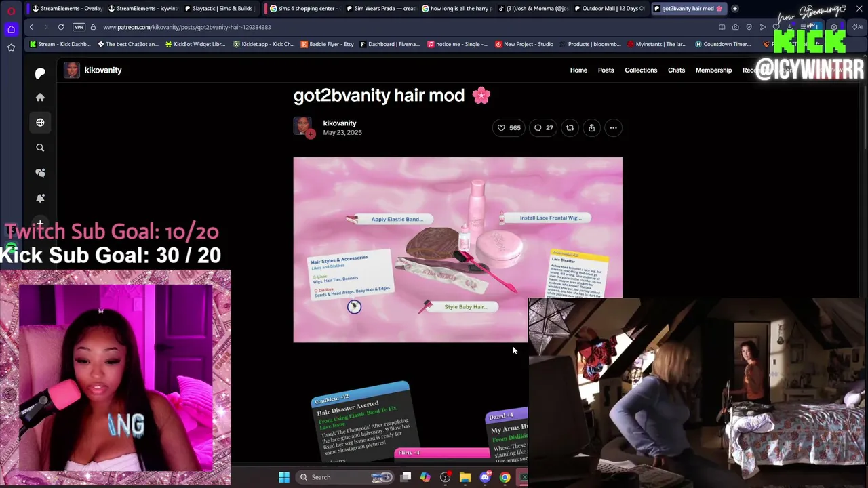Reload the Patreon page
Viewport: 868px width, 488px height.
(61, 27)
